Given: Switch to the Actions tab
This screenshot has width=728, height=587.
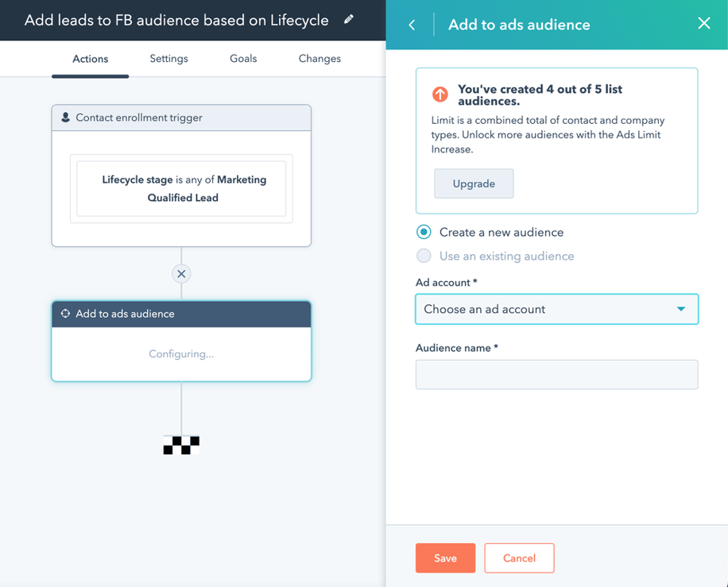Looking at the screenshot, I should pos(90,59).
